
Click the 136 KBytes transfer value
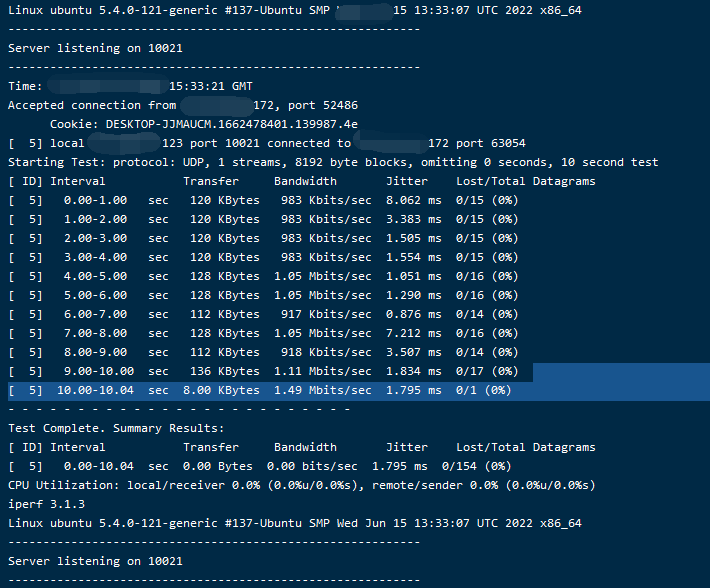click(225, 371)
